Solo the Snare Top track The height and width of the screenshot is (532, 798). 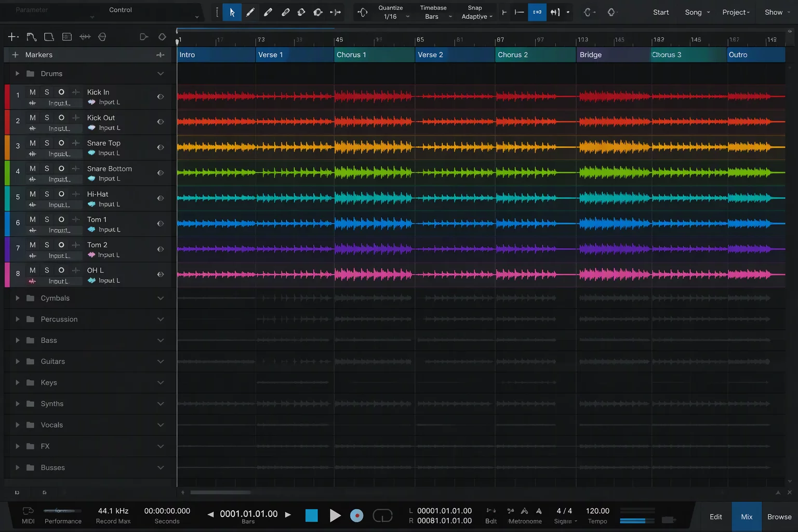[x=47, y=143]
